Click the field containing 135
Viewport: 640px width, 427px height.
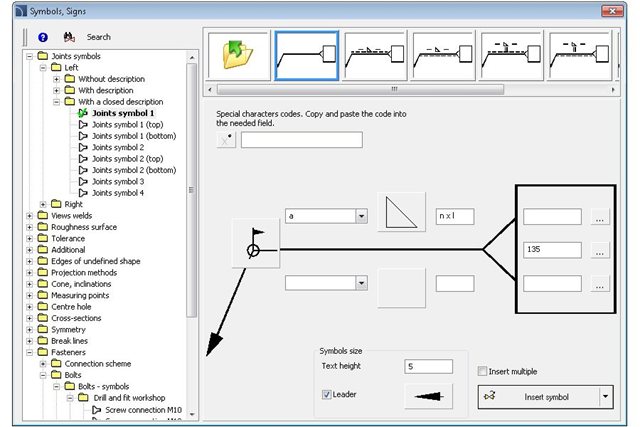click(x=552, y=250)
